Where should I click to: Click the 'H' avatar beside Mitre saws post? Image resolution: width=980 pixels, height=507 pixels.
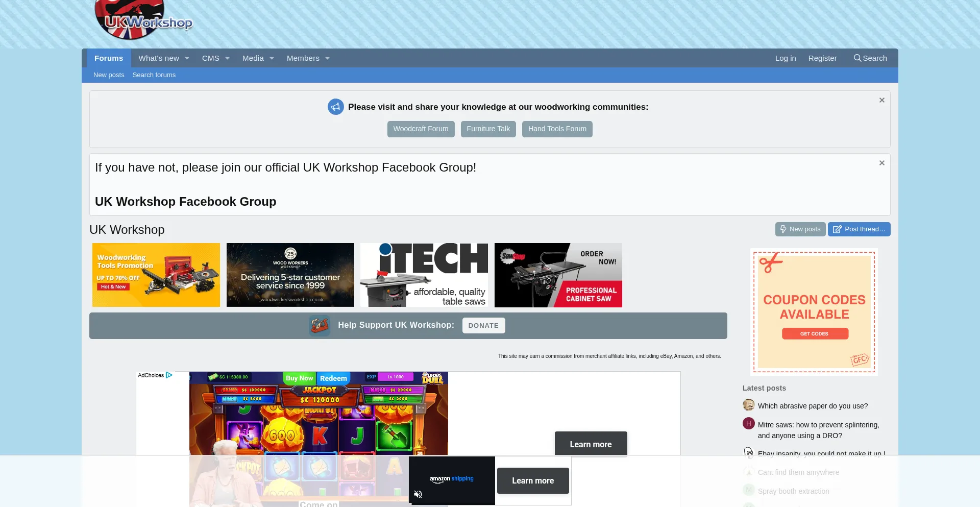click(x=748, y=424)
